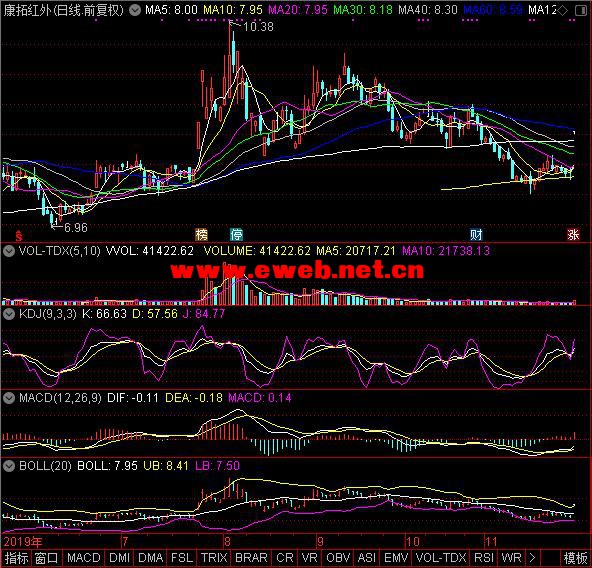Click the 财 marker icon on chart
This screenshot has width=592, height=568.
476,235
